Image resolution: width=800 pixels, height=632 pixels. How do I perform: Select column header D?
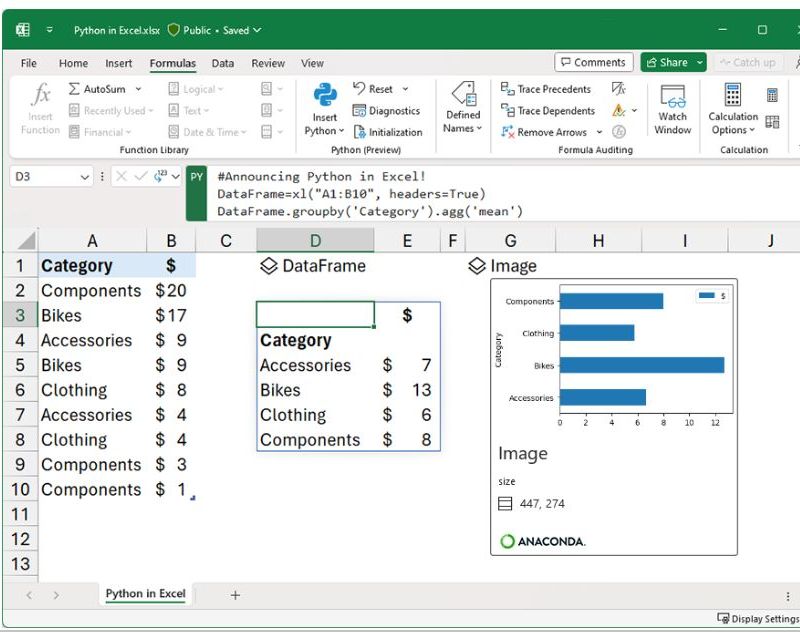tap(315, 240)
